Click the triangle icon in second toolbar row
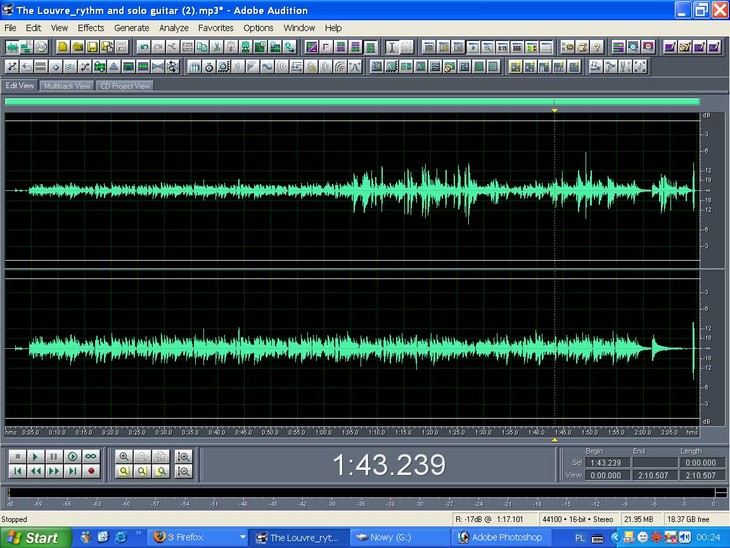This screenshot has height=548, width=730. tap(114, 67)
